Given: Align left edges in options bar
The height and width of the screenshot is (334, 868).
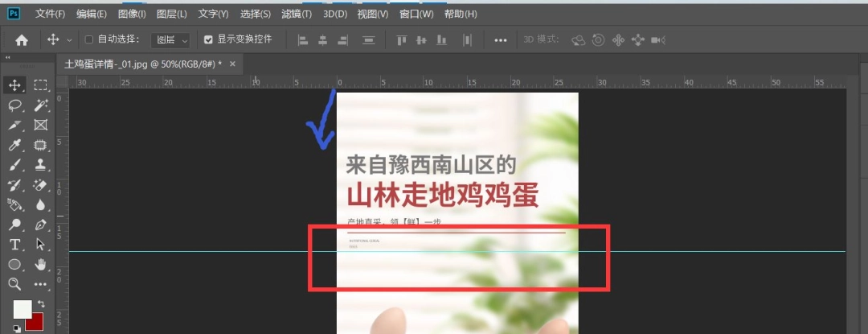Looking at the screenshot, I should click(303, 40).
